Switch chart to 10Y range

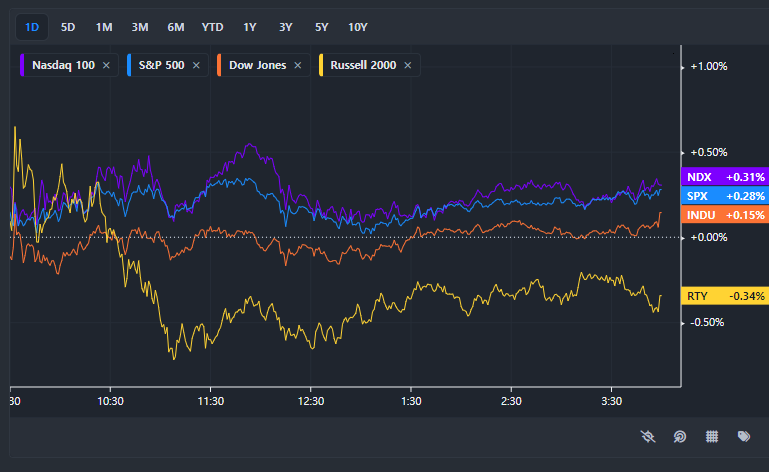coord(357,27)
